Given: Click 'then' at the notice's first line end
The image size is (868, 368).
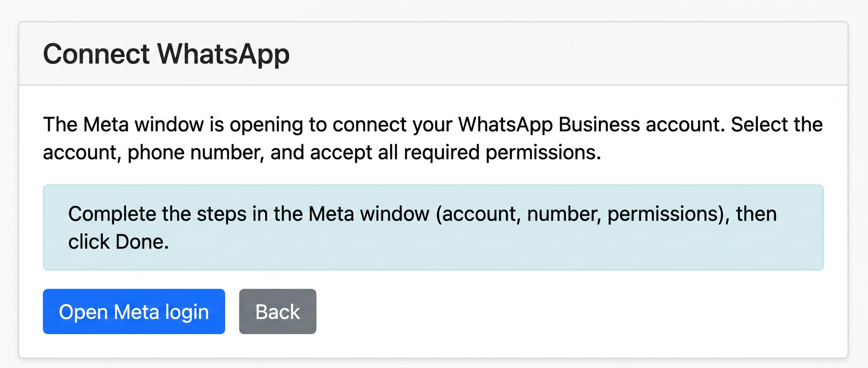Looking at the screenshot, I should pyautogui.click(x=756, y=214).
